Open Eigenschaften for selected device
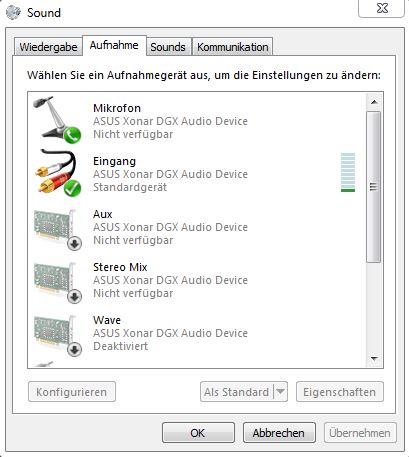409x457 pixels. point(340,392)
